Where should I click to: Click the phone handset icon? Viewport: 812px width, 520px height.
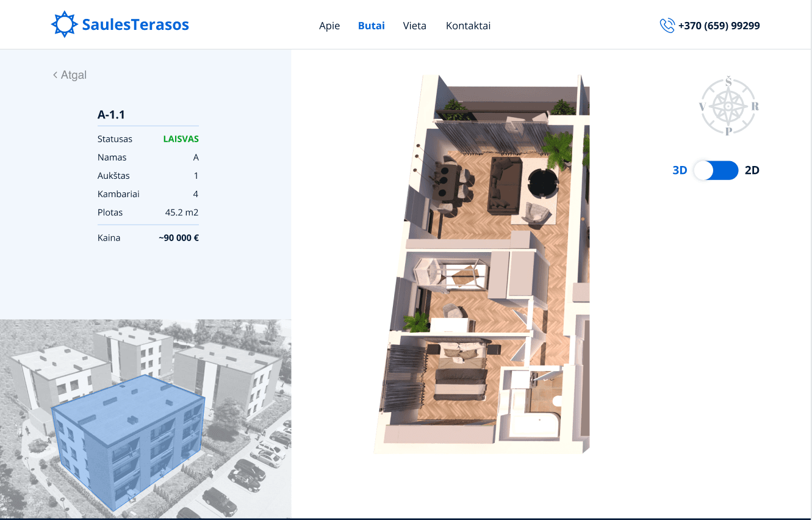(667, 26)
